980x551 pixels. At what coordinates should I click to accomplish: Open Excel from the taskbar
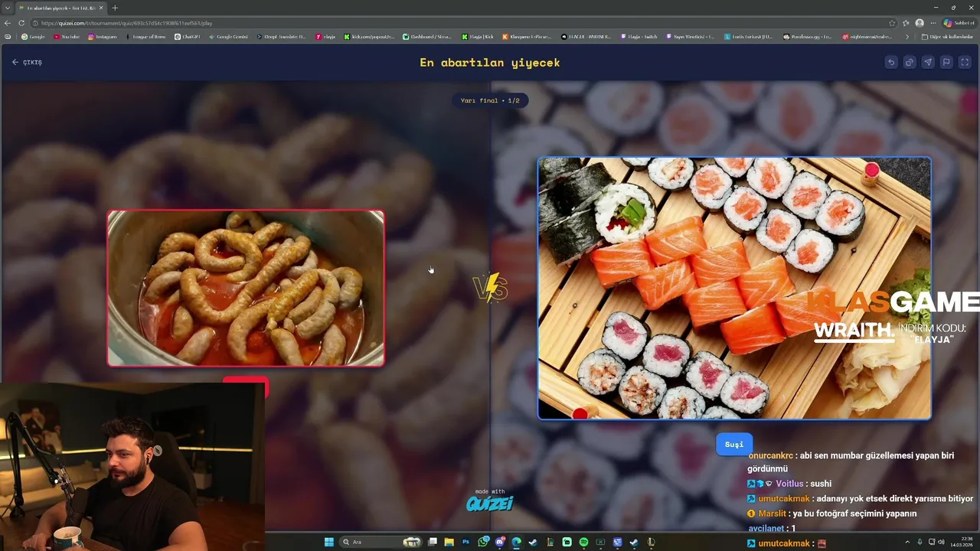600,542
